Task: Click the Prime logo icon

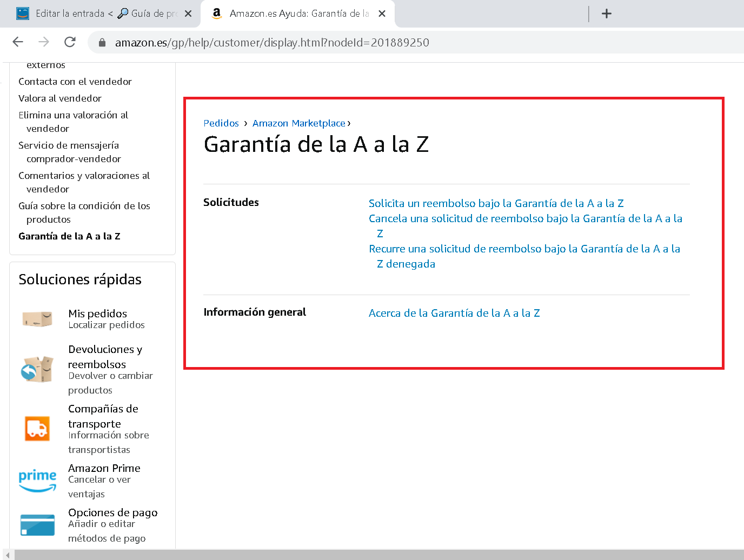Action: 37,481
